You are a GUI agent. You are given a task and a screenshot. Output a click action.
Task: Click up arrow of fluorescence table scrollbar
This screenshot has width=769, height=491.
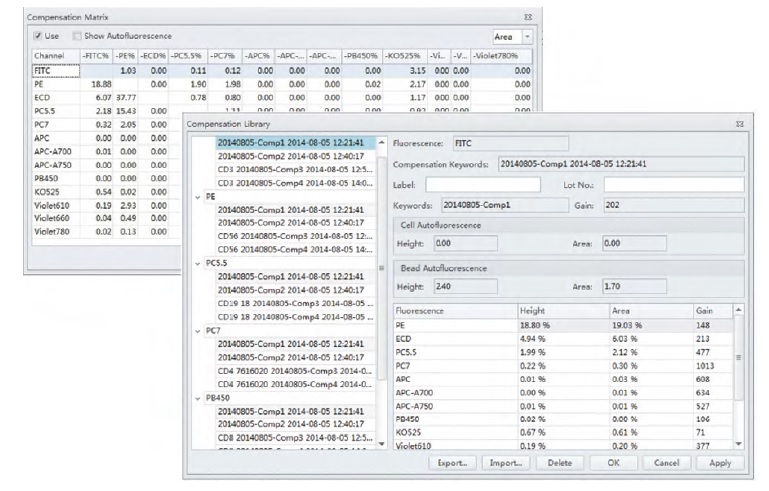[x=739, y=310]
